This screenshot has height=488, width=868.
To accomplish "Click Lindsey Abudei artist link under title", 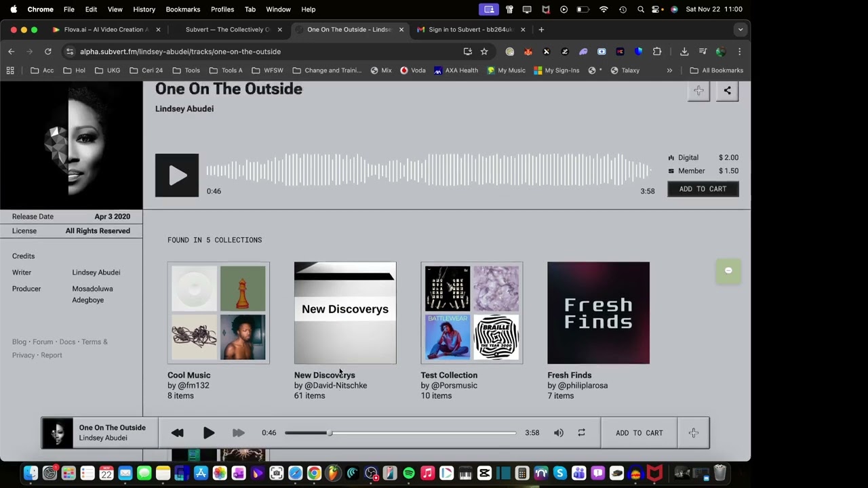I will pyautogui.click(x=184, y=108).
